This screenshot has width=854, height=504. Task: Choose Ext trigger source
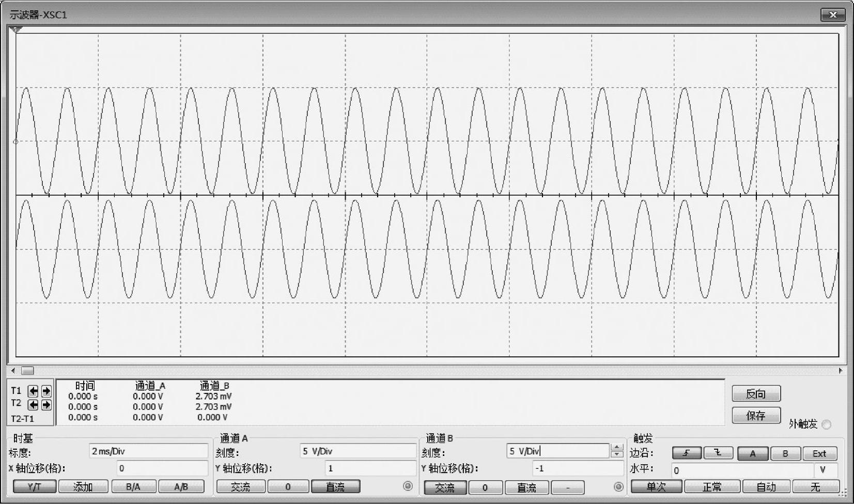[819, 453]
